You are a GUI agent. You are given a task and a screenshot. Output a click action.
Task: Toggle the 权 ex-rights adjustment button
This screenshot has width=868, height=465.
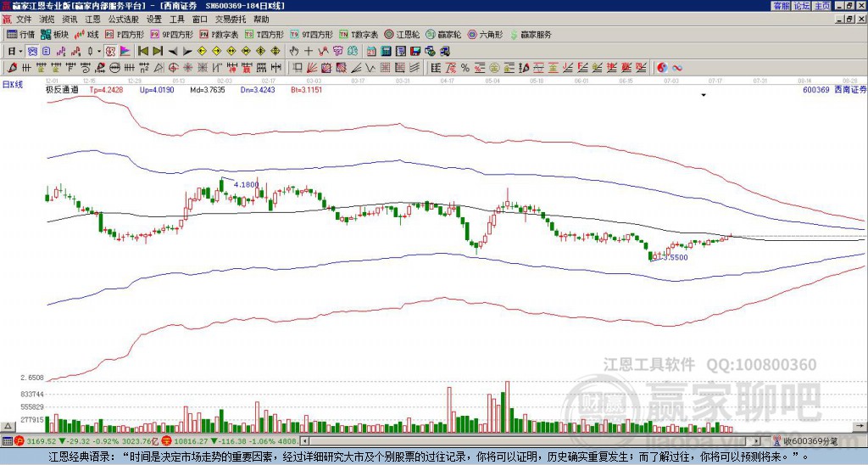coord(109,52)
